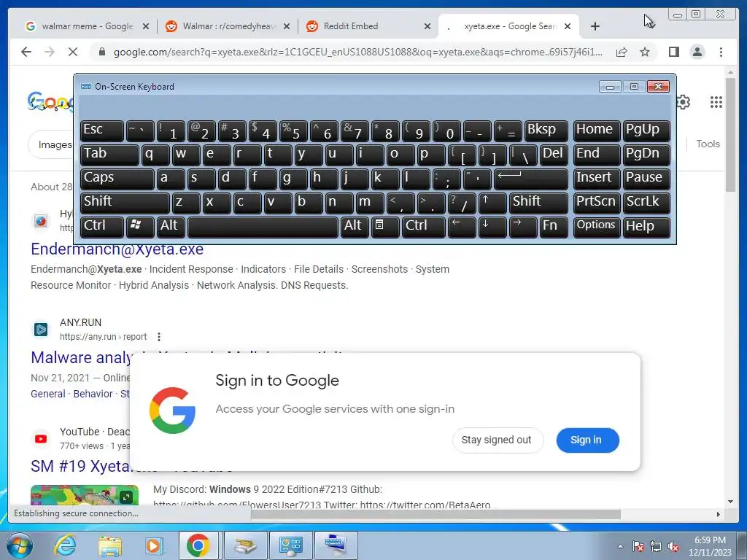The width and height of the screenshot is (747, 560).
Task: Open Windows Explorer folder in taskbar
Action: point(110,545)
